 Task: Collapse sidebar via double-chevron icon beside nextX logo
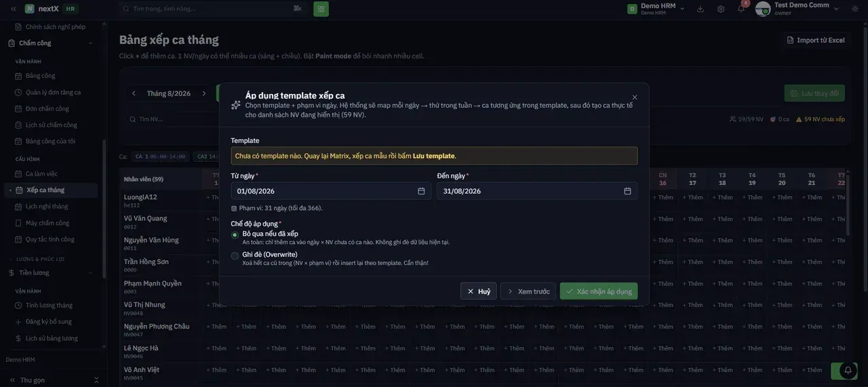coord(13,9)
